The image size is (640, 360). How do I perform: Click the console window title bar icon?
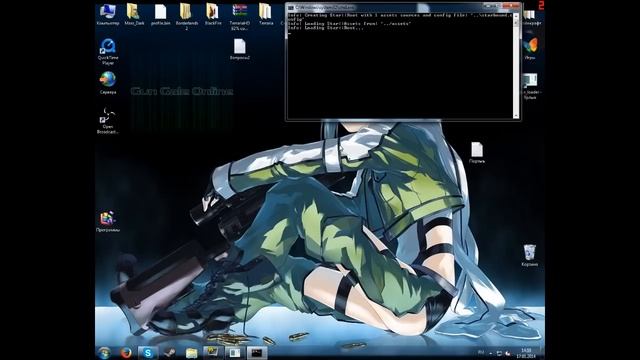pyautogui.click(x=291, y=7)
